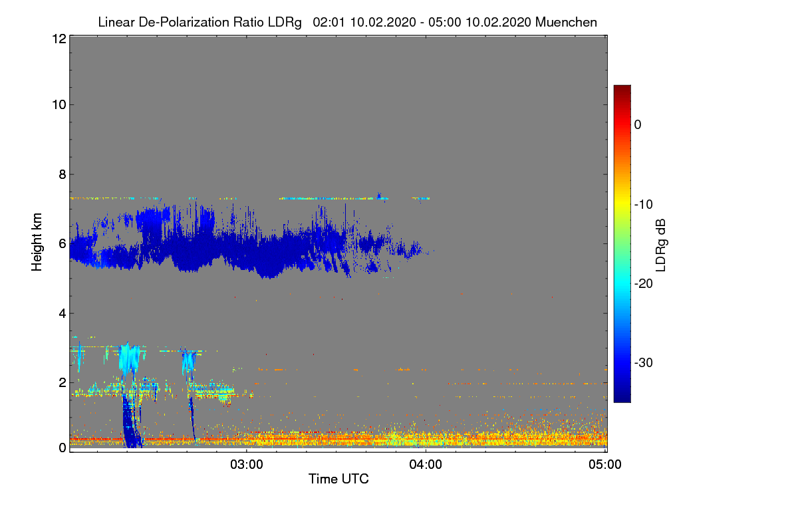The image size is (798, 532).
Task: Click the '0' color bar label
Action: click(638, 124)
